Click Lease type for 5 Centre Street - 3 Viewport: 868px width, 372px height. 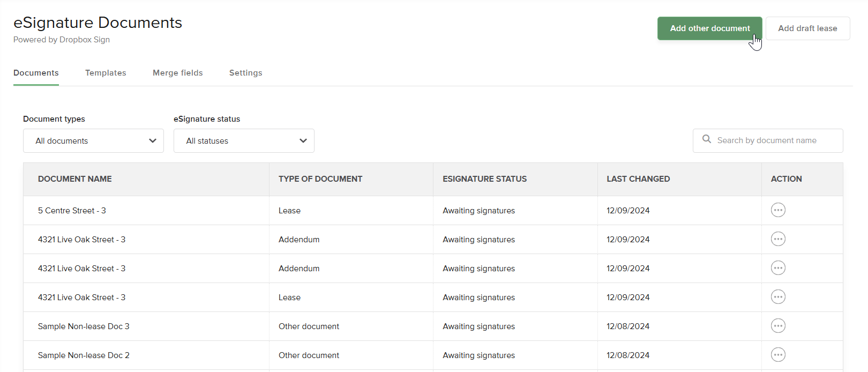pyautogui.click(x=289, y=211)
